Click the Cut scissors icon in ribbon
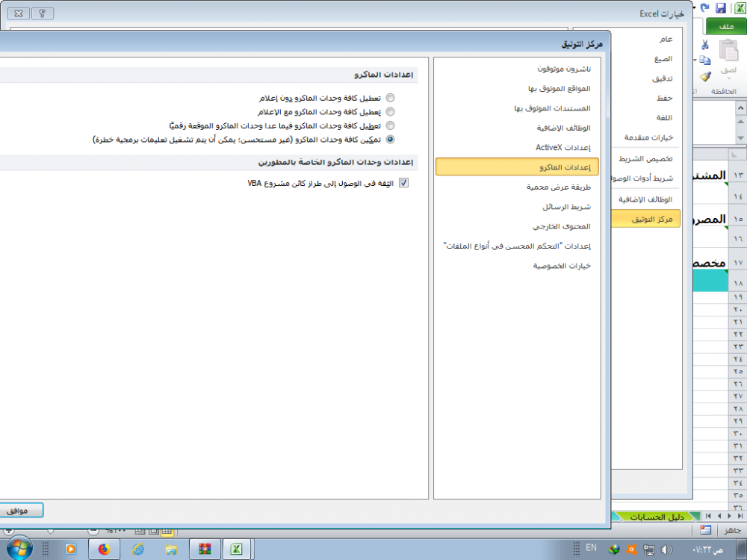 705,45
